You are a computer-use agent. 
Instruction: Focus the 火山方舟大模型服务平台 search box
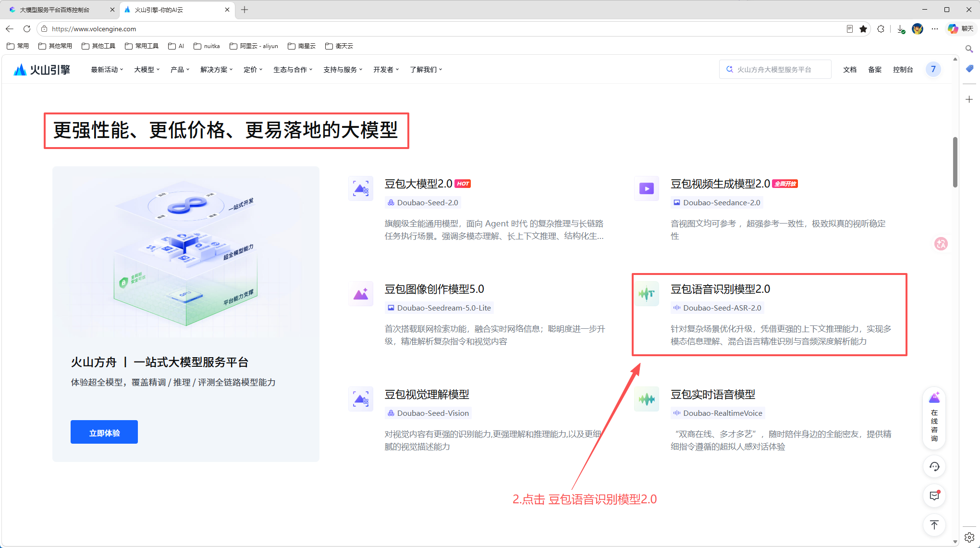tap(775, 70)
